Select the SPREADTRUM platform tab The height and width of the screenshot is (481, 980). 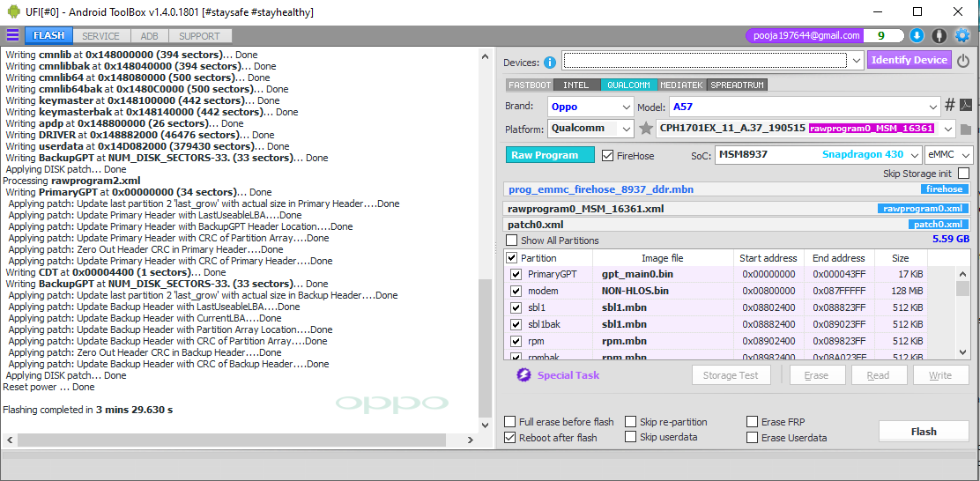(x=738, y=85)
